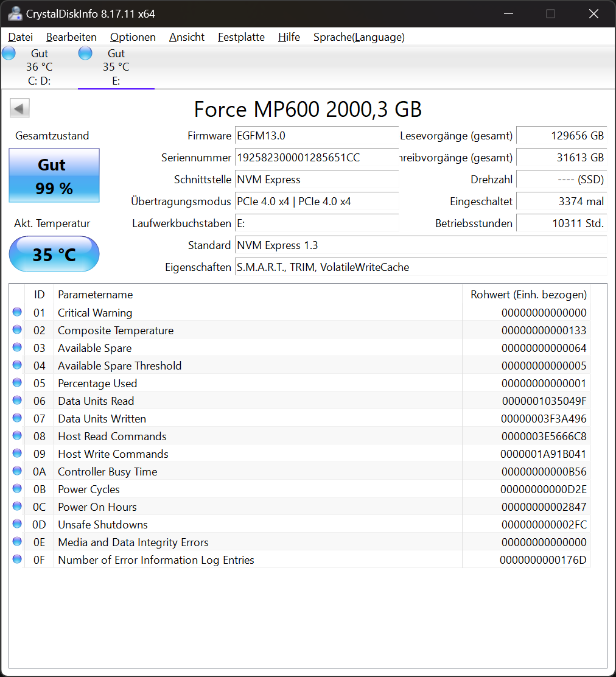Click raw value 0000001035049F
The height and width of the screenshot is (677, 616).
coord(544,401)
